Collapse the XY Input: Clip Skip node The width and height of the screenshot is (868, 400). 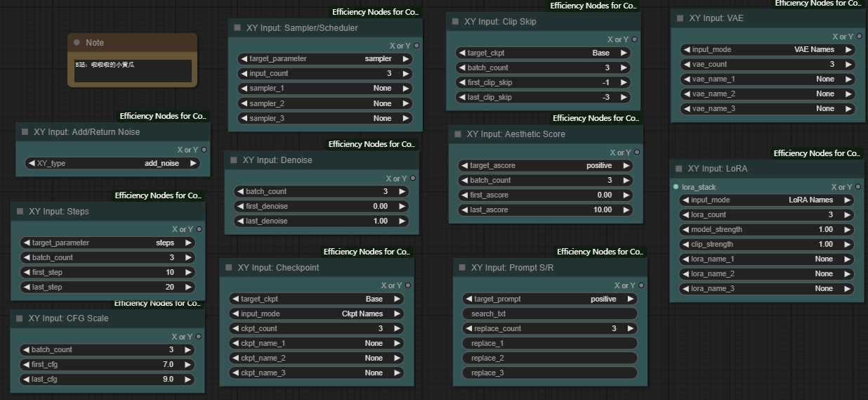pos(455,22)
